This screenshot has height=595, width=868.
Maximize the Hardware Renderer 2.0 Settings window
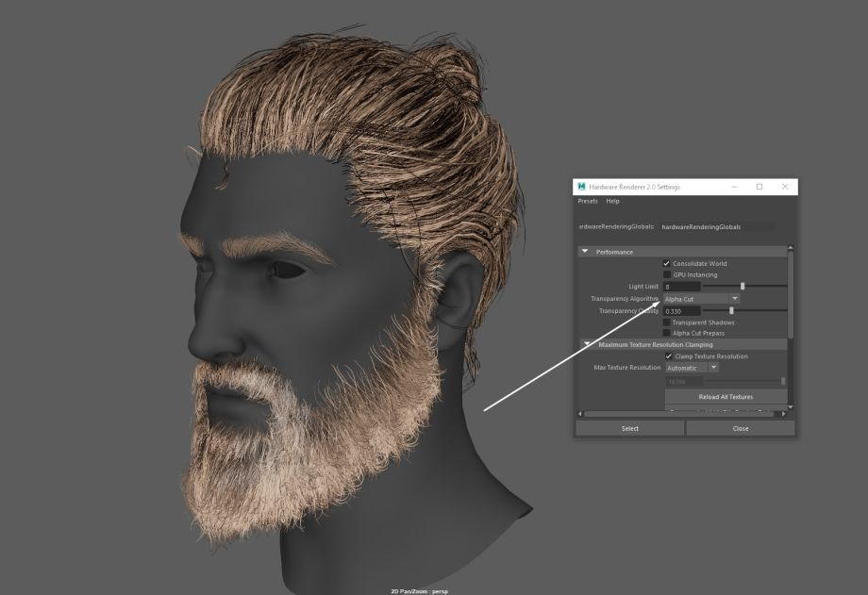coord(759,187)
